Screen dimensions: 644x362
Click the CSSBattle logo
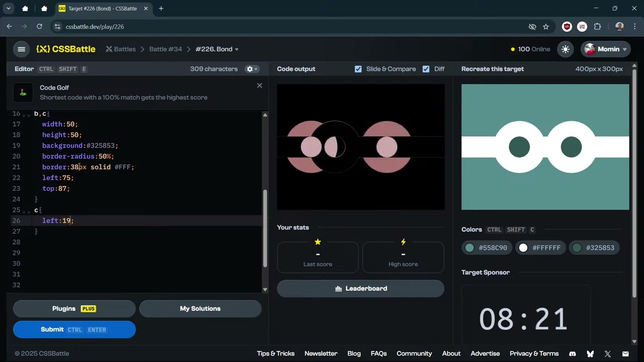[66, 49]
